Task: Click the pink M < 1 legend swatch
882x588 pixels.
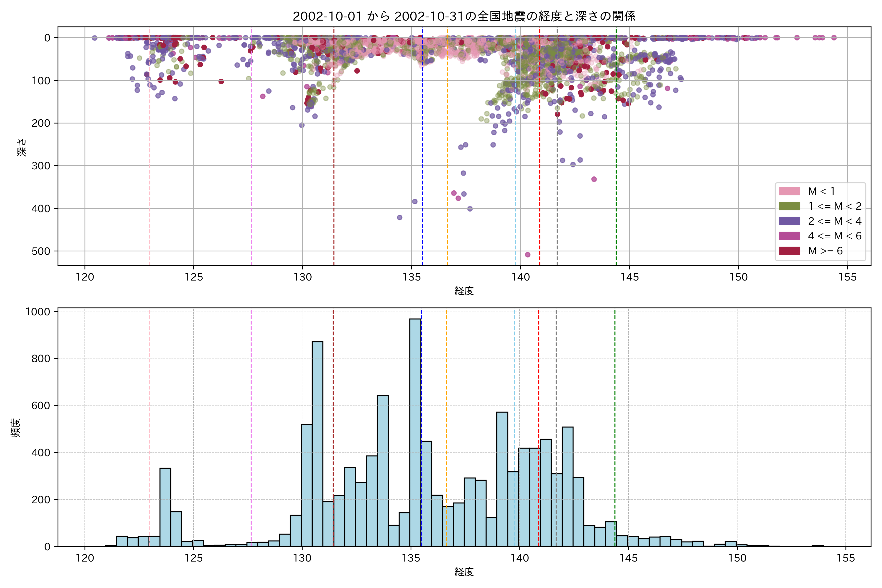Action: (789, 191)
